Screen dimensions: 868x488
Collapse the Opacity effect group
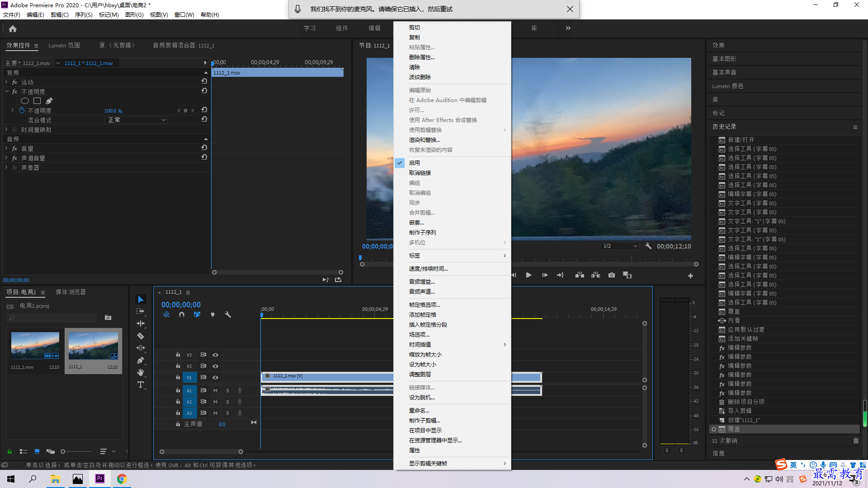7,91
